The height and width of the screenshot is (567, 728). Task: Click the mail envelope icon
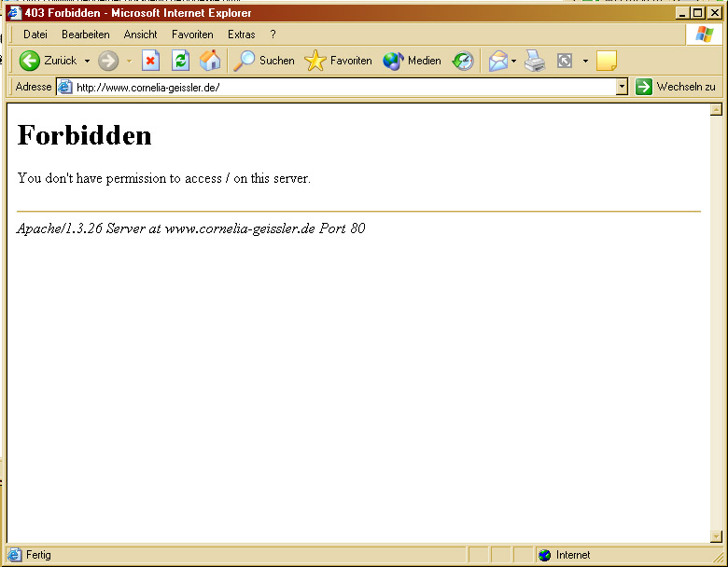pyautogui.click(x=497, y=61)
